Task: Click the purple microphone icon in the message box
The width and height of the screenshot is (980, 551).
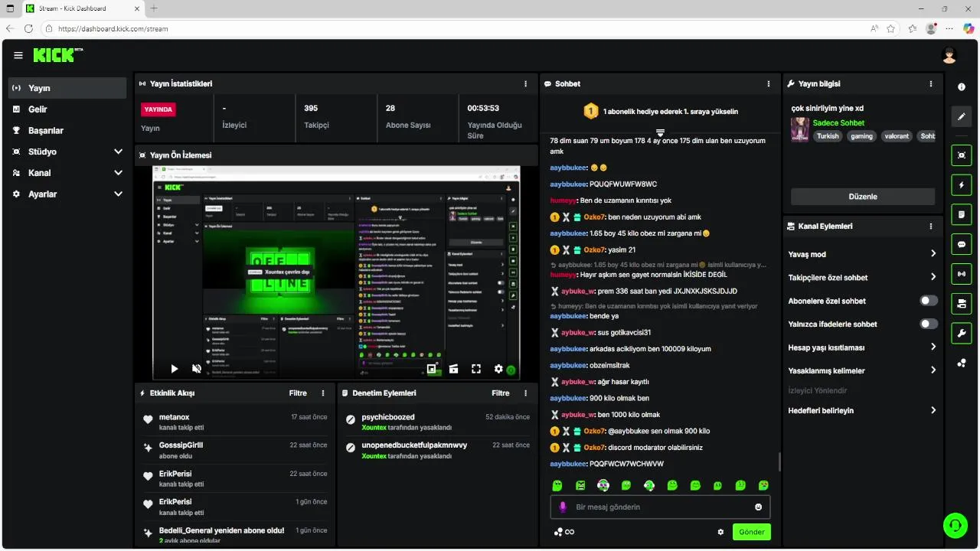Action: [x=563, y=507]
